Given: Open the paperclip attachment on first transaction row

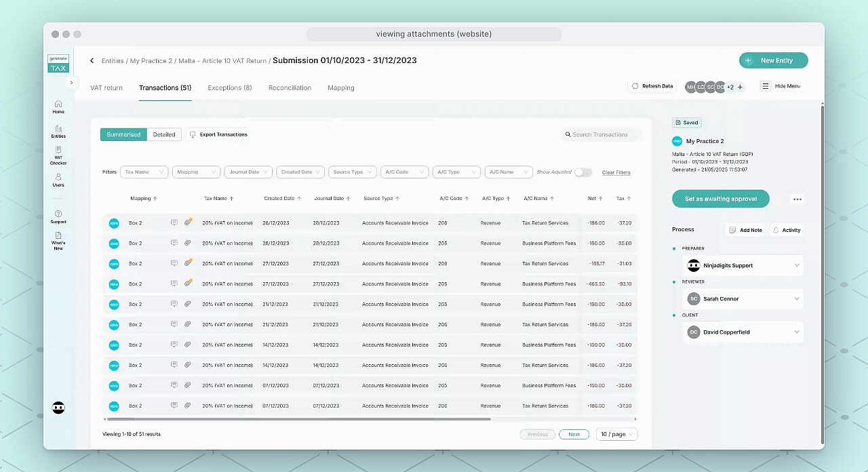Looking at the screenshot, I should (188, 222).
